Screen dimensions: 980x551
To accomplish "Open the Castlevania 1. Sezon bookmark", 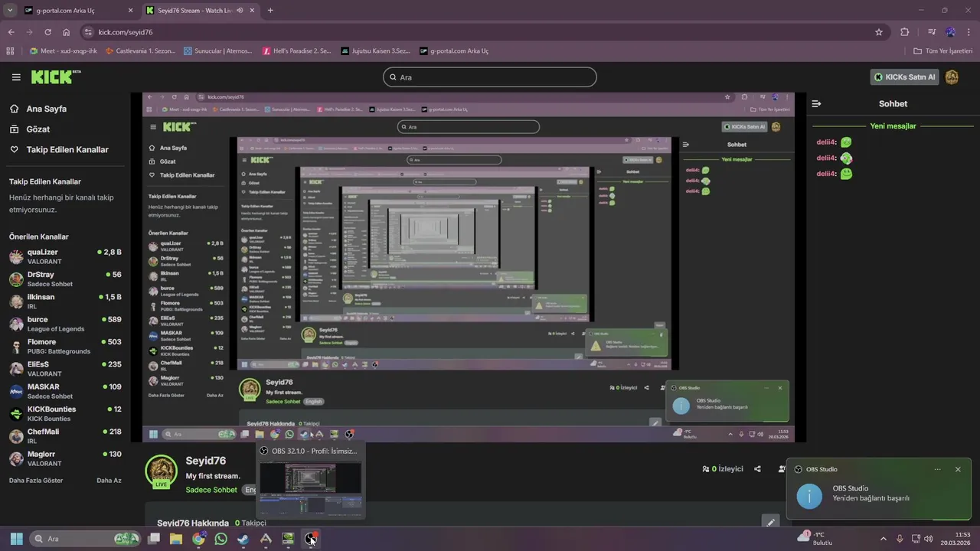I will tap(140, 51).
